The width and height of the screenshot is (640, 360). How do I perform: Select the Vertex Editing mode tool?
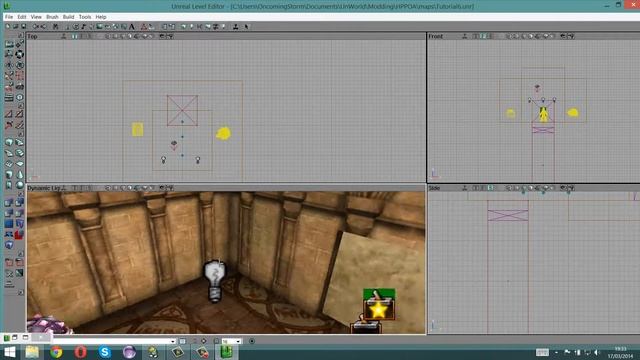point(19,44)
